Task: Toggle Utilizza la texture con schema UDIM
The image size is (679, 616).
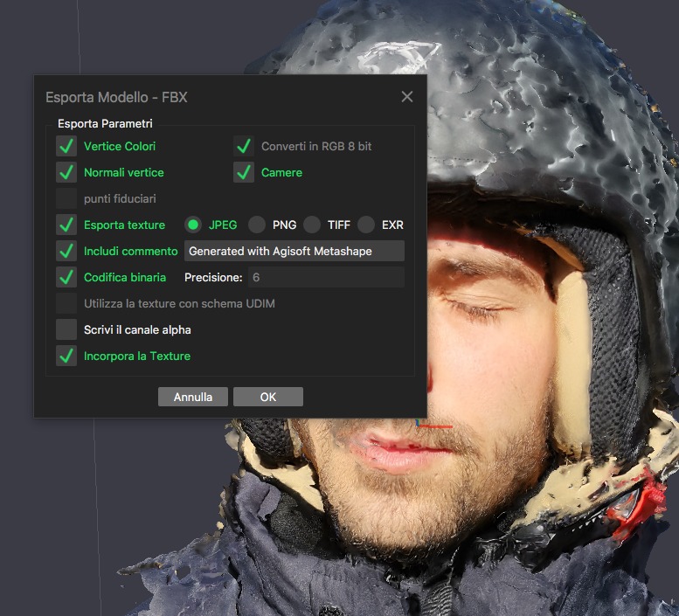Action: 66,303
